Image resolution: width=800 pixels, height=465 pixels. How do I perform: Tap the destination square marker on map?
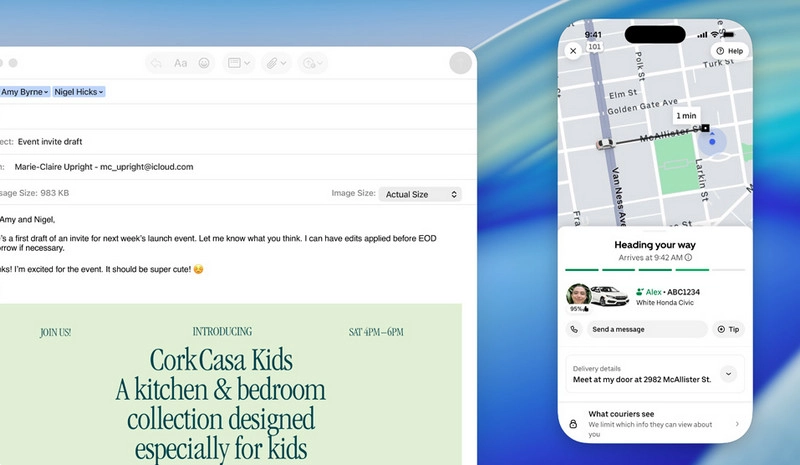tap(705, 128)
